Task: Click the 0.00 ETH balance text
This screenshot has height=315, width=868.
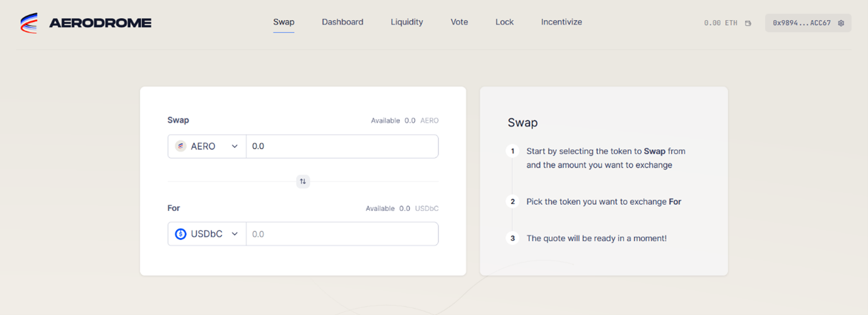Action: [720, 23]
